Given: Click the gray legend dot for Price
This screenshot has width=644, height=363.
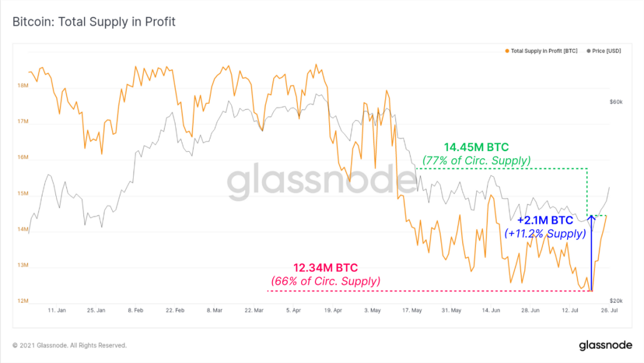Looking at the screenshot, I should 589,51.
